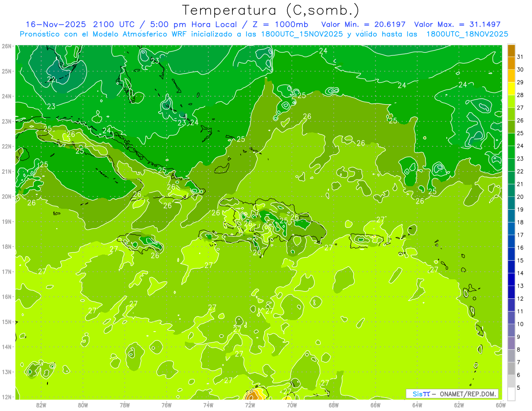Click the colorbar legend label "31"
532x411 pixels.
[x=520, y=57]
